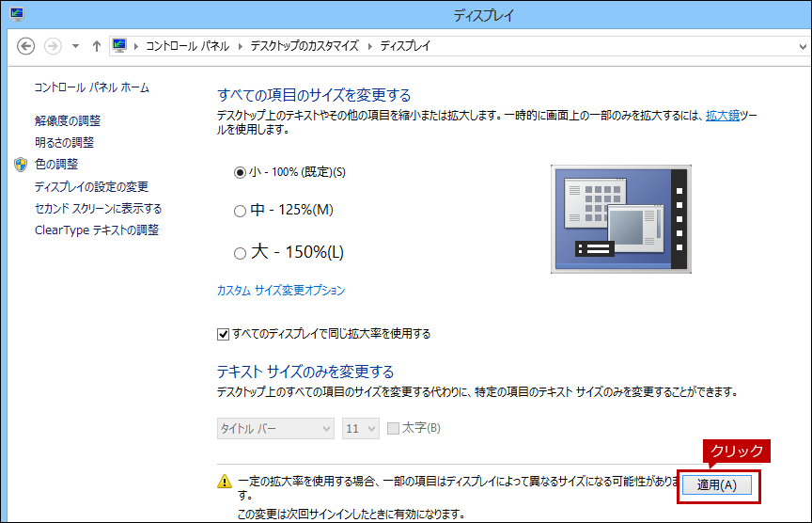Open 色の調整 link
The width and height of the screenshot is (812, 523).
56,165
